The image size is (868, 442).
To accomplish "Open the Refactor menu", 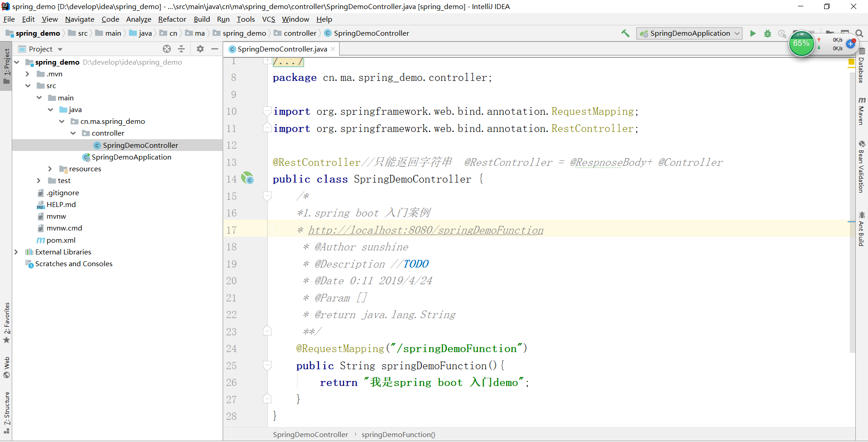I will (x=172, y=19).
